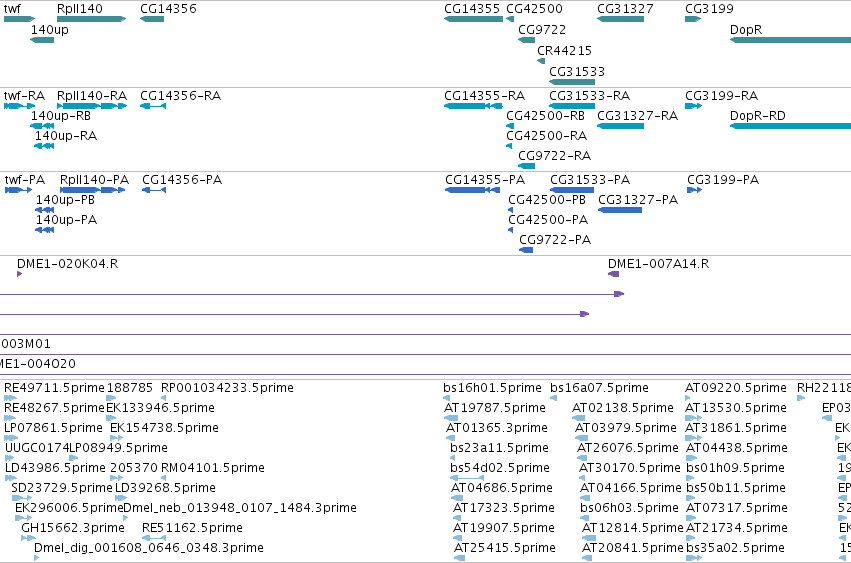The height and width of the screenshot is (563, 851).
Task: Click protein CG31533-PA label
Action: click(x=590, y=180)
